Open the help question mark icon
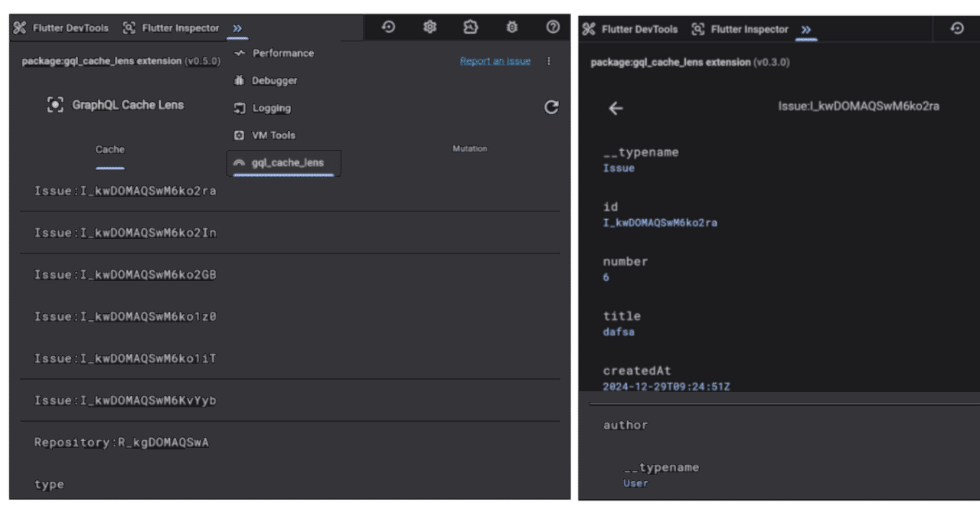Image resolution: width=980 pixels, height=513 pixels. 552,27
